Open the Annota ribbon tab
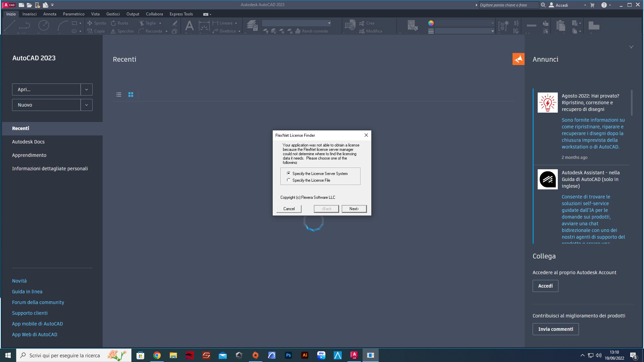This screenshot has height=362, width=644. 50,14
